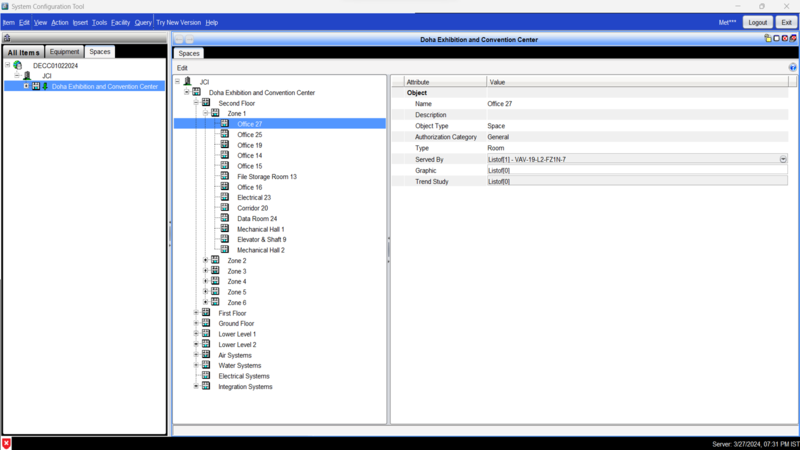This screenshot has height=450, width=800.
Task: Click the blue help icon in Spaces panel
Action: point(793,67)
